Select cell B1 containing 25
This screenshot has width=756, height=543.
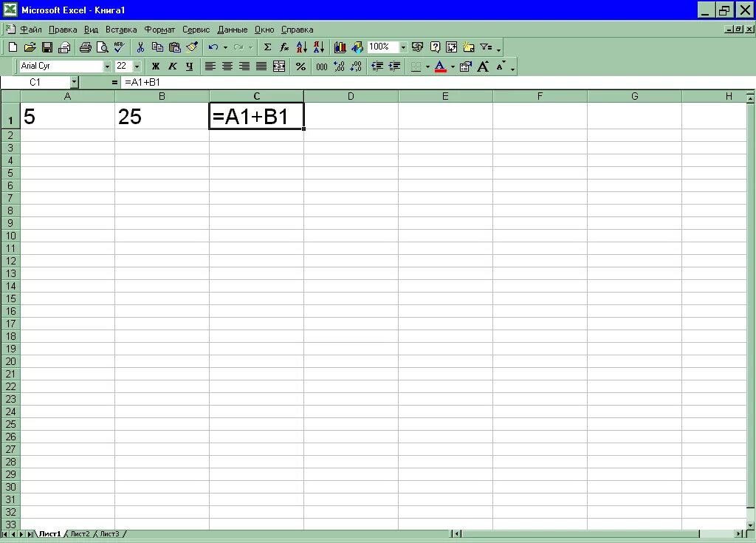(162, 116)
